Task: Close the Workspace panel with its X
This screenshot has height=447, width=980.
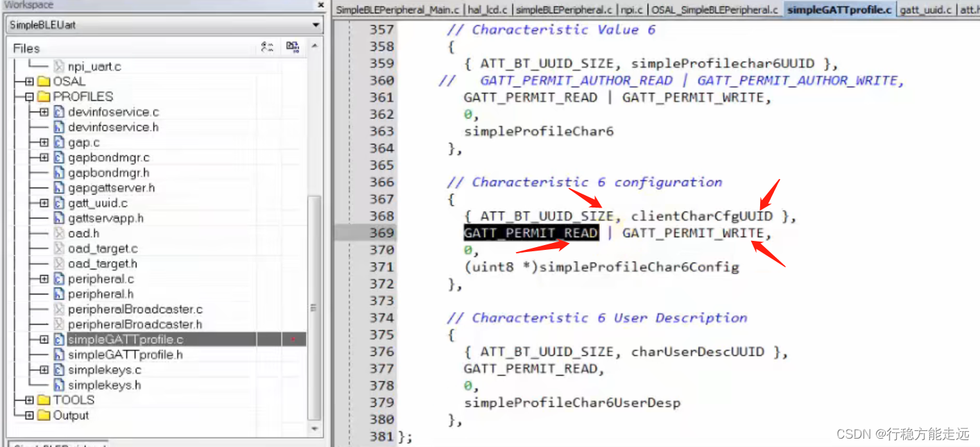Action: (321, 4)
